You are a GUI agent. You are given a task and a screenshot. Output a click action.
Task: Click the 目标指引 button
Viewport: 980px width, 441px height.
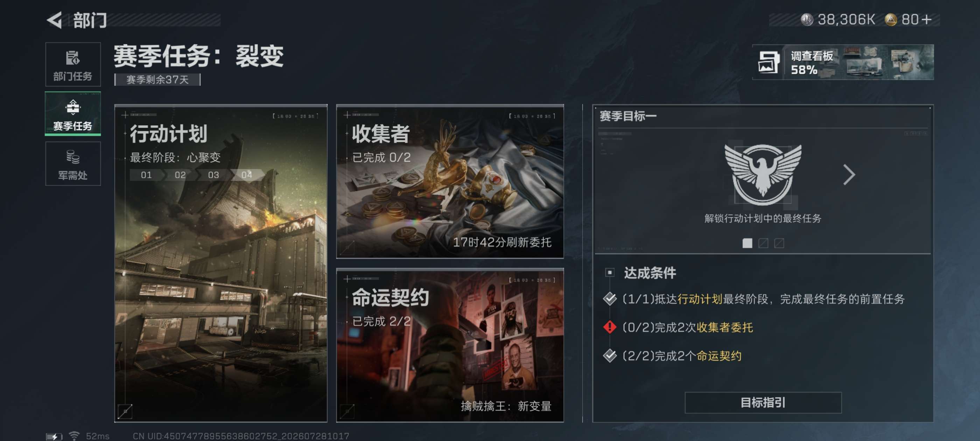coord(763,402)
